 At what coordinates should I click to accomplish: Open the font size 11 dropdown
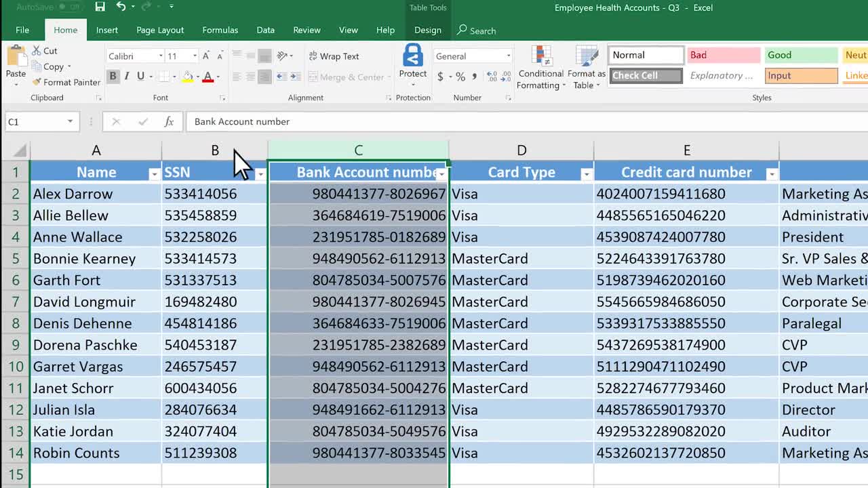click(195, 56)
